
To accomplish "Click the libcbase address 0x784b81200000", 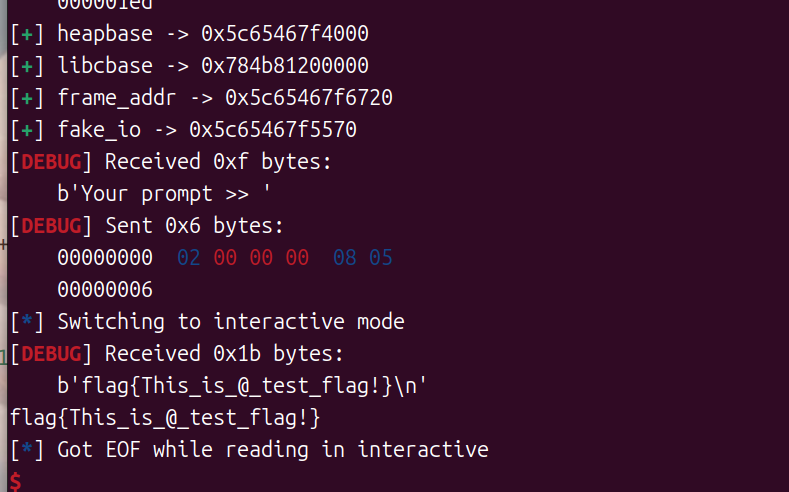I will [285, 66].
